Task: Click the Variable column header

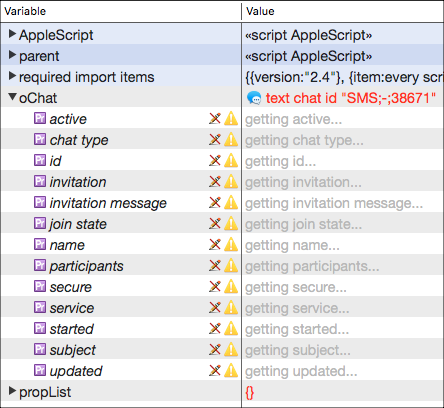Action: click(121, 11)
